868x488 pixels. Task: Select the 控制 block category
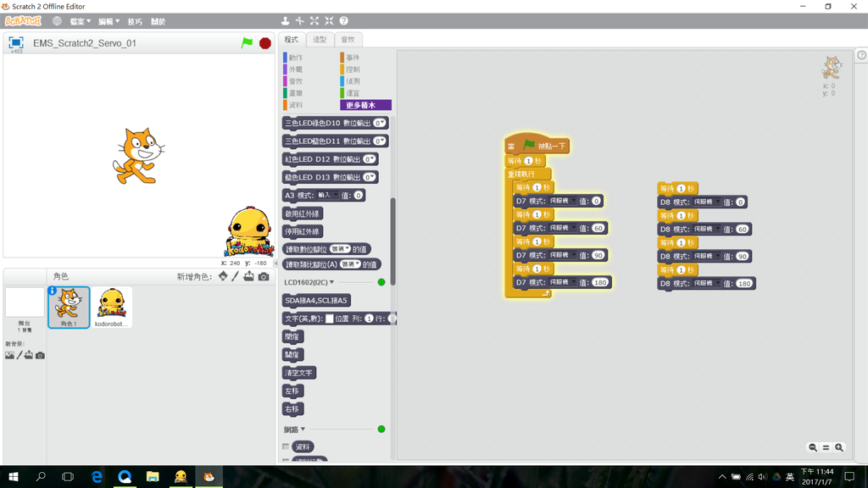353,69
